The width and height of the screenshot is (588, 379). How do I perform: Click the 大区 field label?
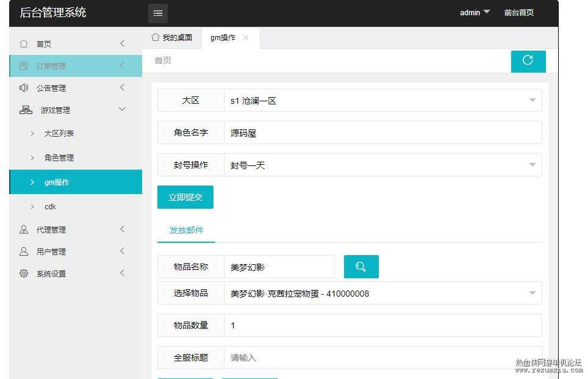(190, 100)
